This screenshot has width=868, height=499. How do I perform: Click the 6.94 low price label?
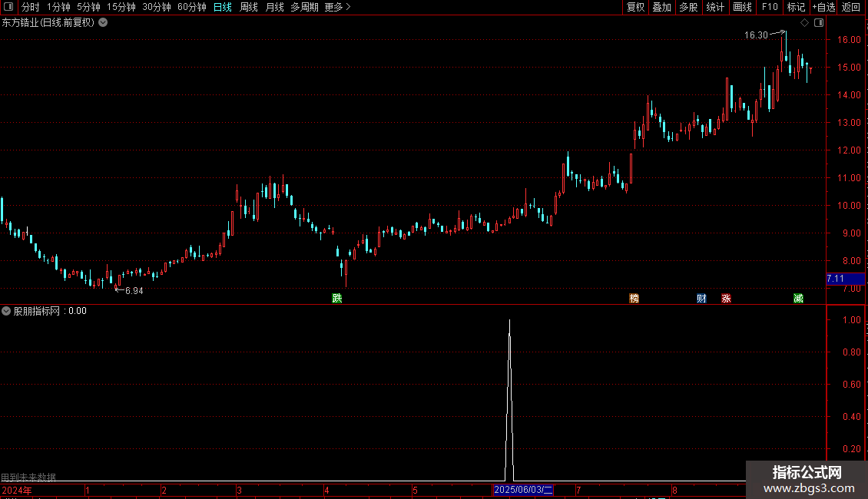134,291
